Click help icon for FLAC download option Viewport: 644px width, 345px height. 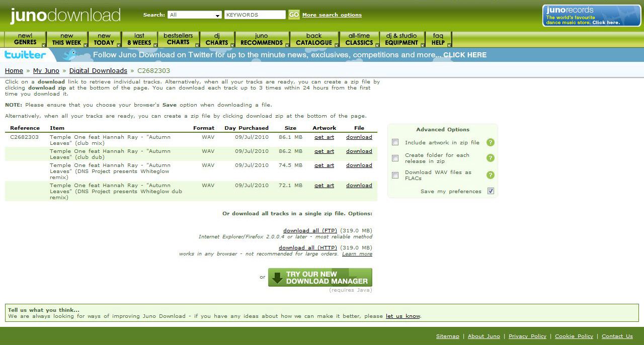pos(491,175)
